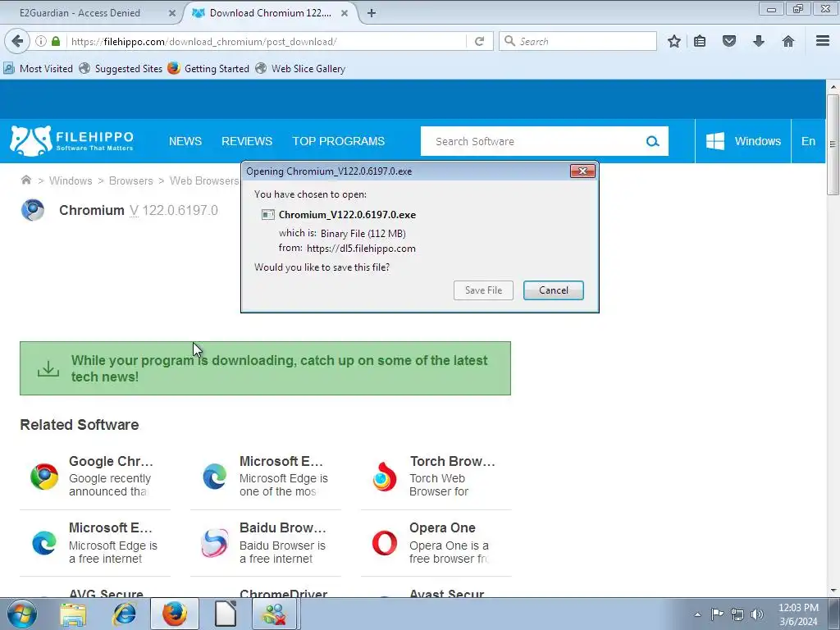840x630 pixels.
Task: Cancel the Chromium download dialog
Action: pos(554,290)
